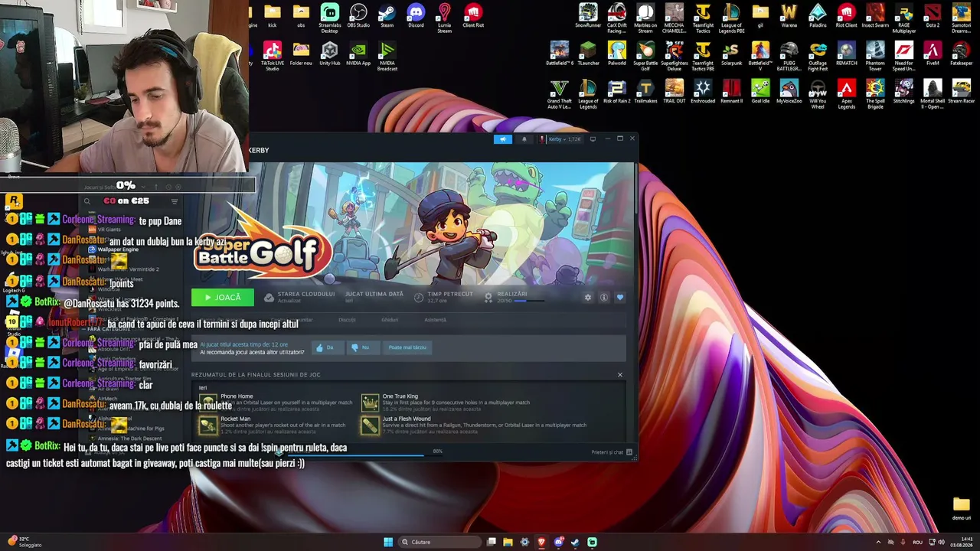Select the Enshrouded desktop icon

(703, 92)
